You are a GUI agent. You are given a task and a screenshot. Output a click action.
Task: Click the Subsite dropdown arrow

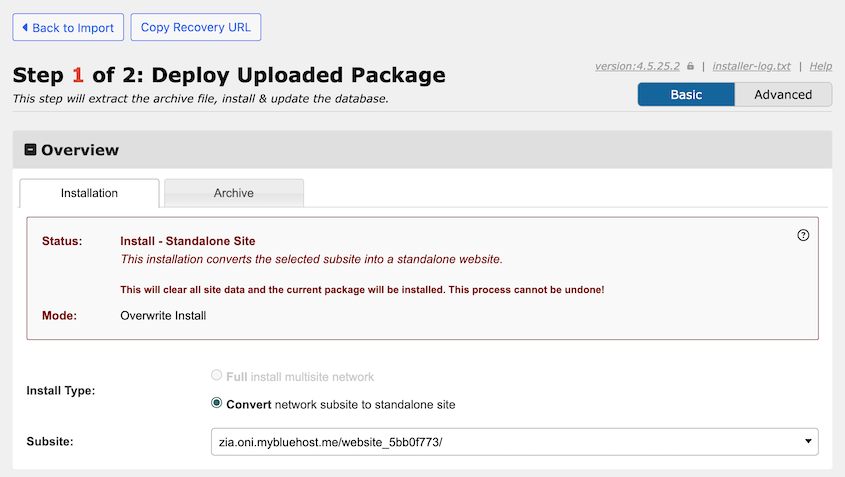coord(806,441)
